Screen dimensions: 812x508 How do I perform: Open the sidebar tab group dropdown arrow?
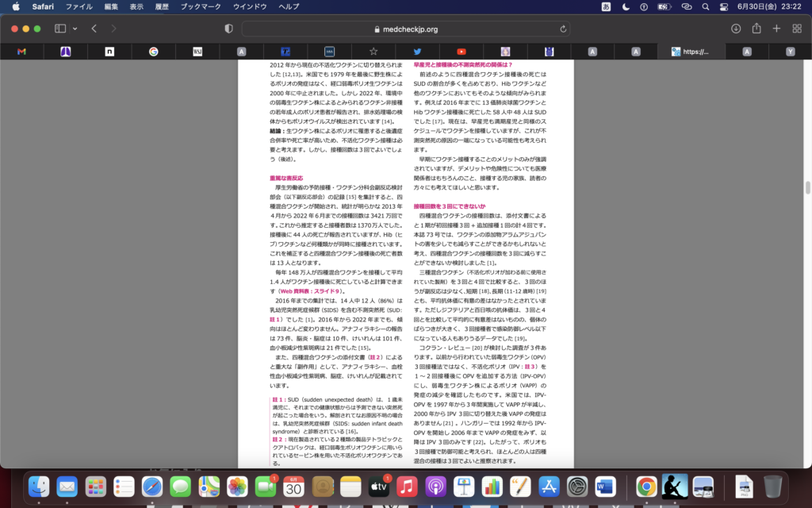pyautogui.click(x=73, y=29)
